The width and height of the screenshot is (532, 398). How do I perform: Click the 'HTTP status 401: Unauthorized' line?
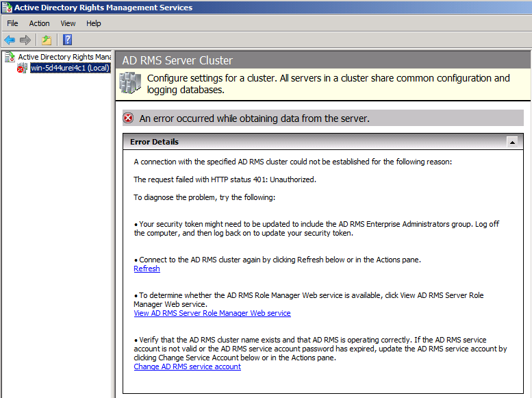tap(225, 179)
